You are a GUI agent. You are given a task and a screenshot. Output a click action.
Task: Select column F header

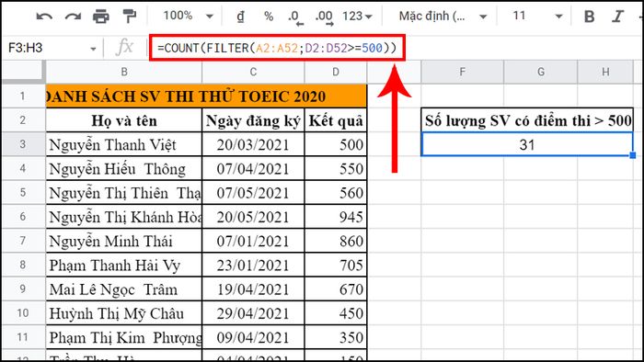[x=462, y=73]
